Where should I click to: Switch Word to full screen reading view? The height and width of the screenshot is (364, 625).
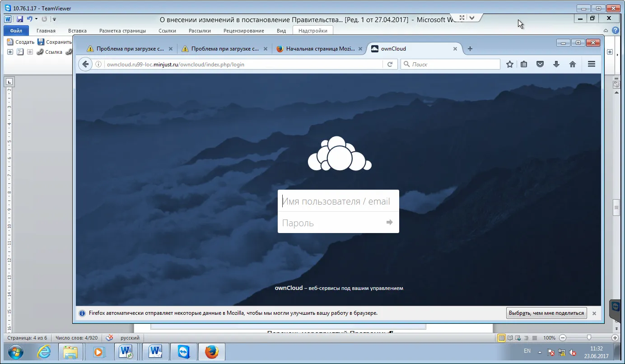point(510,338)
